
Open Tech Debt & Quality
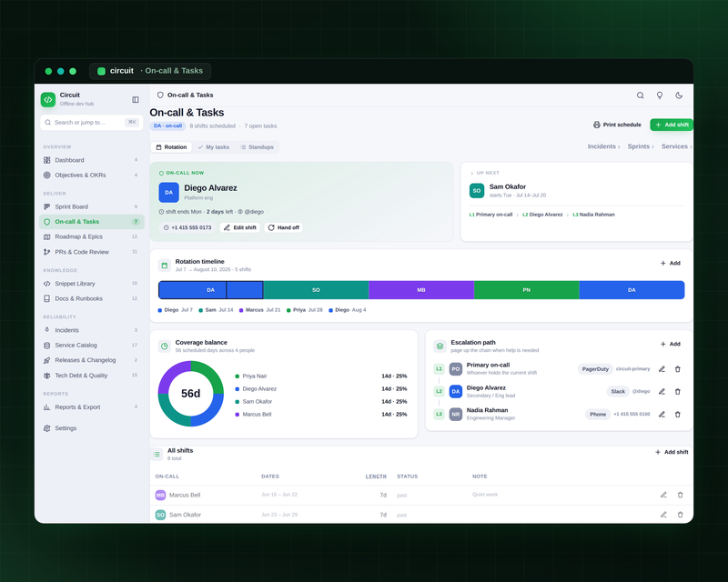(92, 376)
